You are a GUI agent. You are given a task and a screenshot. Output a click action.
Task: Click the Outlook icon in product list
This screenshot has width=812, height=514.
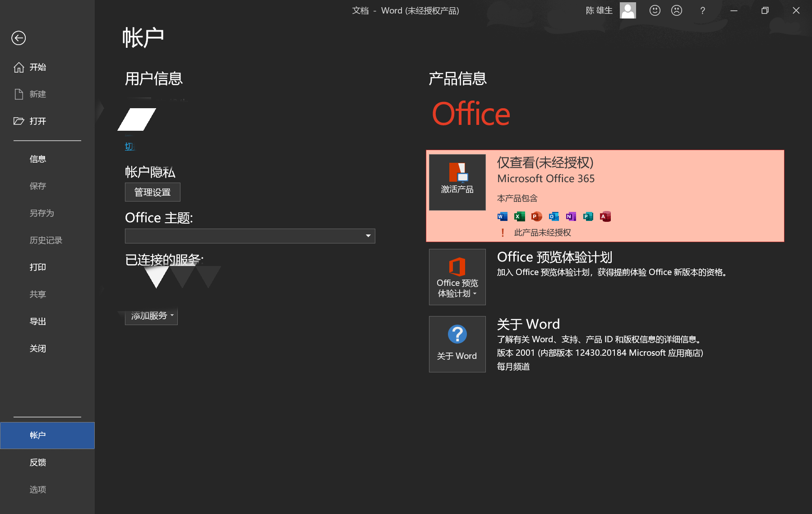point(554,216)
